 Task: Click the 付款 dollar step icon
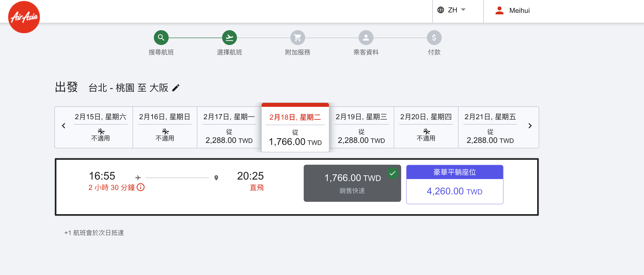pos(434,38)
